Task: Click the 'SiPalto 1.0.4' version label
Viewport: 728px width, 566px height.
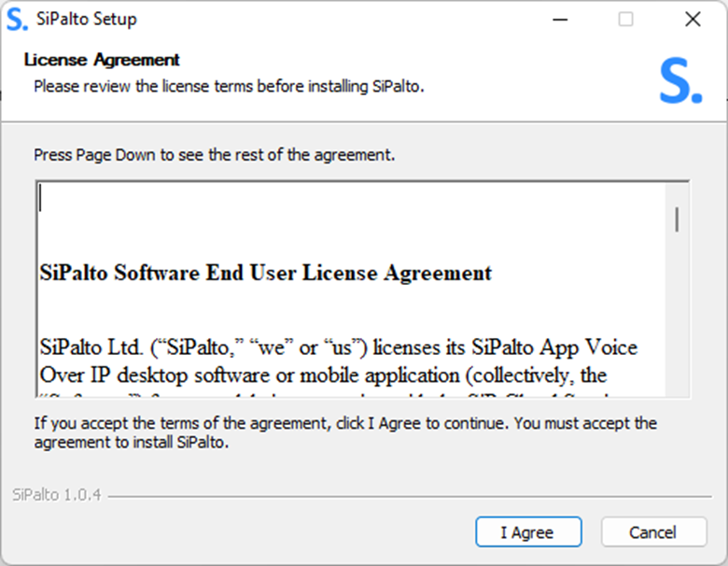Action: tap(57, 495)
